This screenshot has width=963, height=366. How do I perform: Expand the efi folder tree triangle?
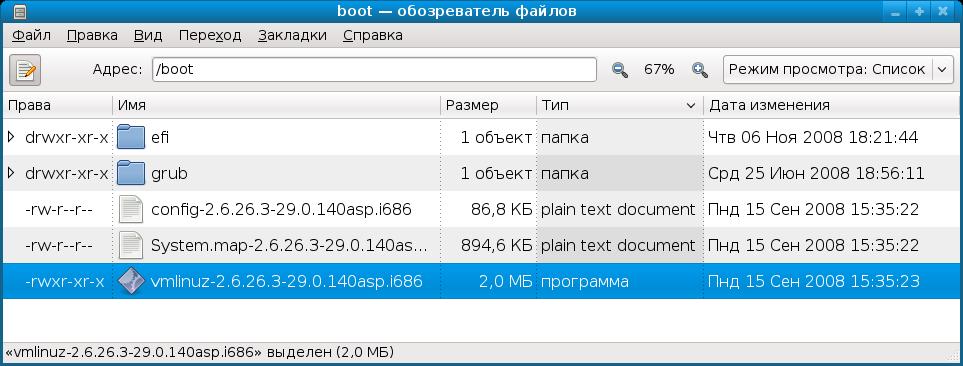pyautogui.click(x=10, y=137)
